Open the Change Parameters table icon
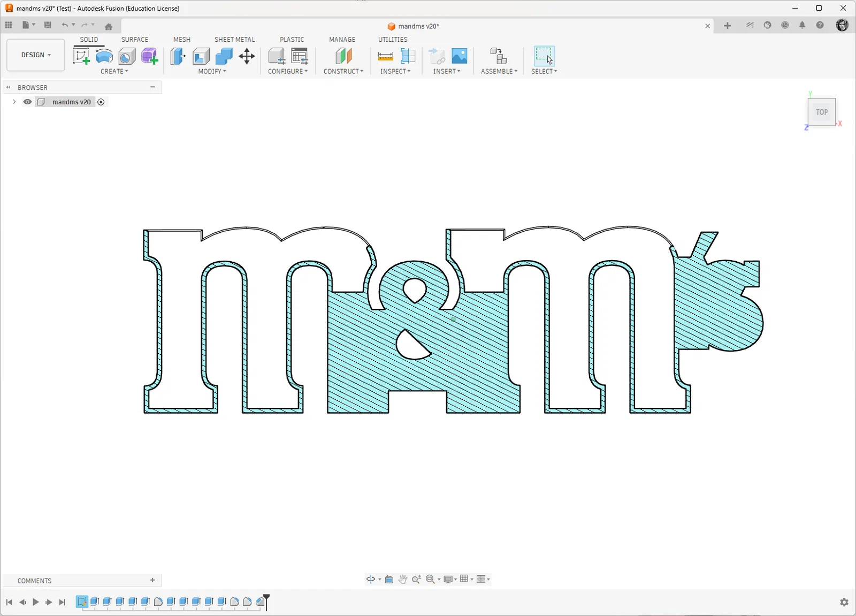Viewport: 856px width, 616px height. (x=300, y=56)
